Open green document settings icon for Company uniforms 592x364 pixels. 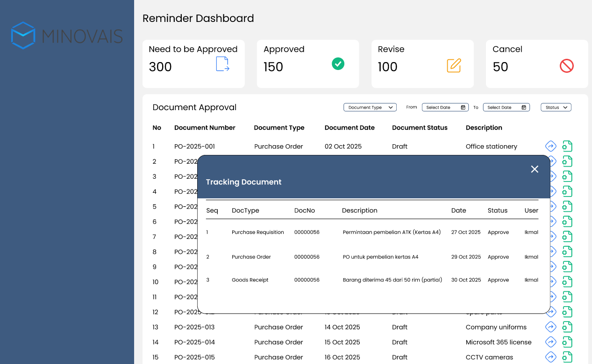(567, 327)
